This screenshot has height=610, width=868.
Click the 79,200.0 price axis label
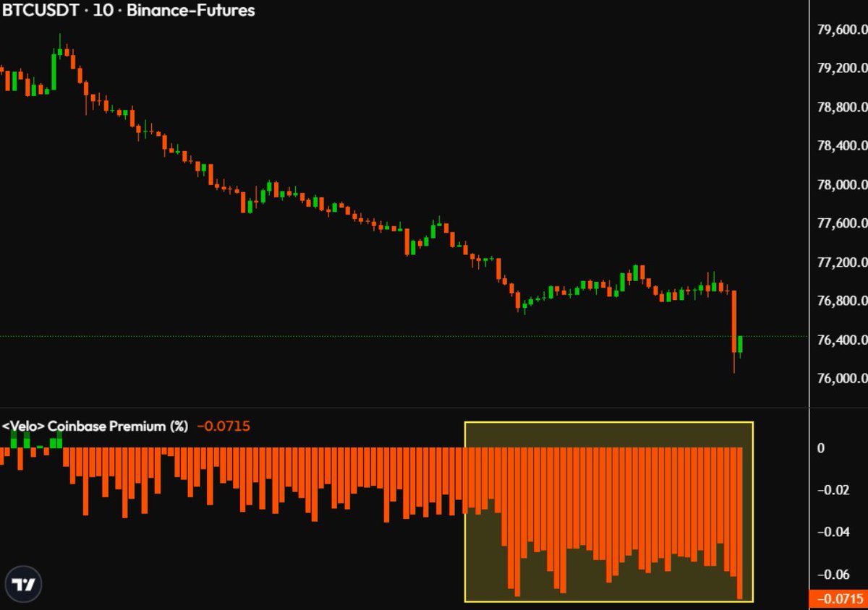pyautogui.click(x=841, y=69)
